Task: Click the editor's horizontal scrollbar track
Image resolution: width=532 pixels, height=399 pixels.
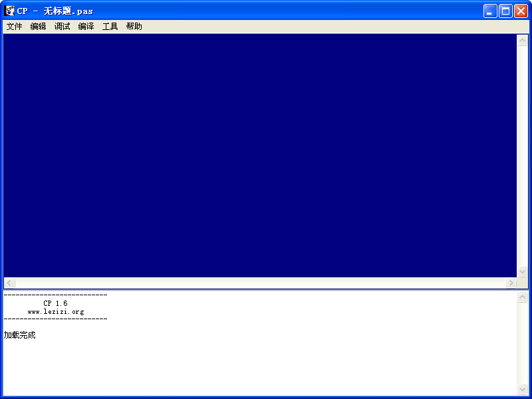Action: [x=259, y=283]
